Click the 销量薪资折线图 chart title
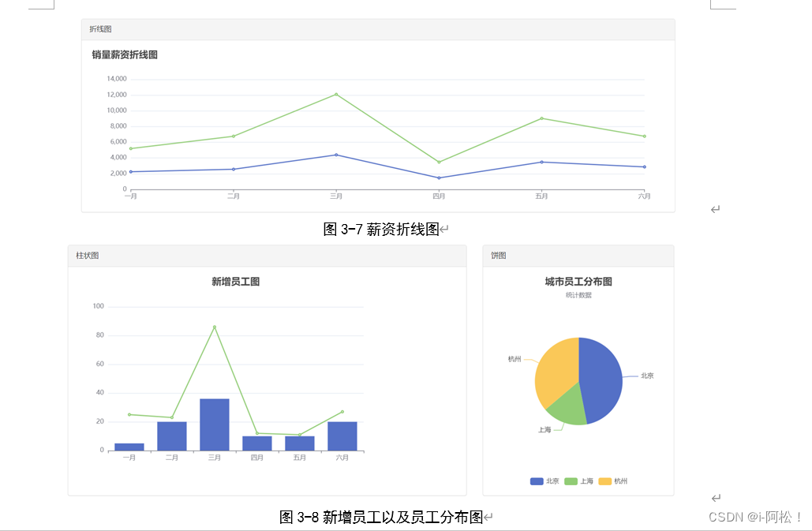The height and width of the screenshot is (531, 812). tap(124, 54)
